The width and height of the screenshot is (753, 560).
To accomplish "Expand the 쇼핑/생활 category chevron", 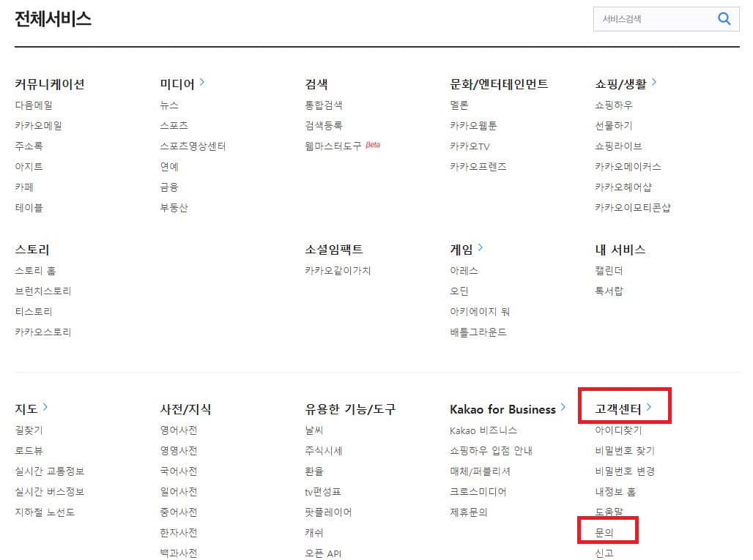I will tap(654, 83).
